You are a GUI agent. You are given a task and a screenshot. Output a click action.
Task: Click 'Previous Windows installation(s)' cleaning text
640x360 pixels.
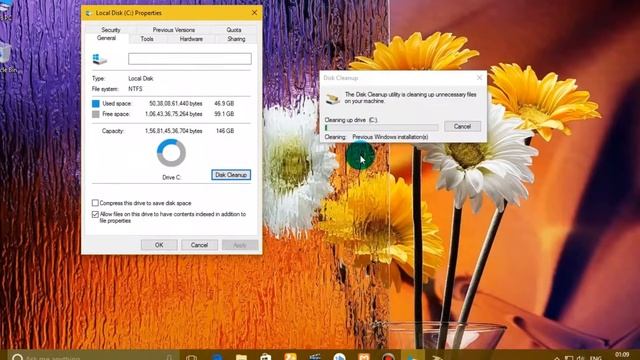click(x=390, y=137)
